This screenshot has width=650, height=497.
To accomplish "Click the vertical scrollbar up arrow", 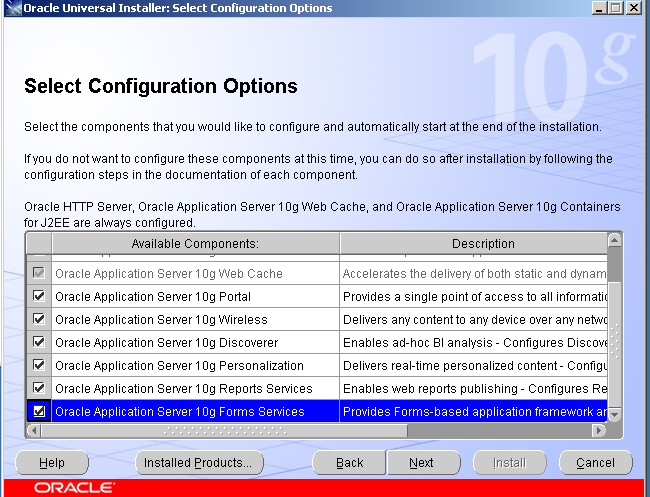I will pos(614,240).
